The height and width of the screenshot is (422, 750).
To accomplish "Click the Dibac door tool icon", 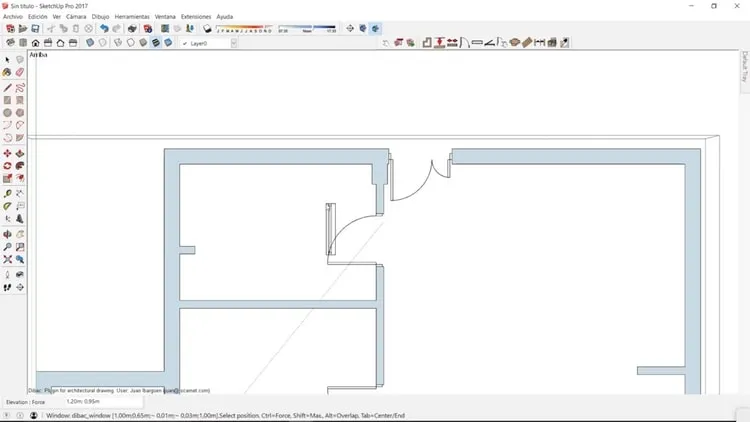I will [x=464, y=43].
